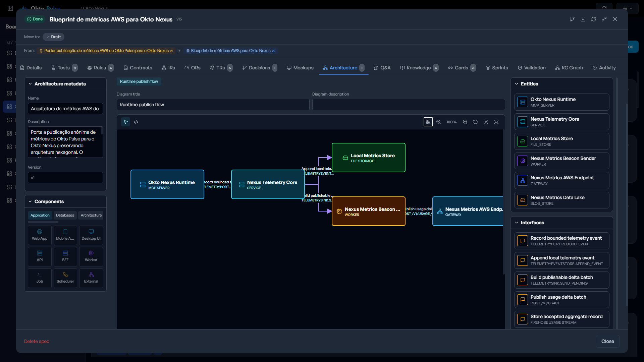Toggle the diagram grid icon
Screen dimensions: 644x362
[x=428, y=122]
